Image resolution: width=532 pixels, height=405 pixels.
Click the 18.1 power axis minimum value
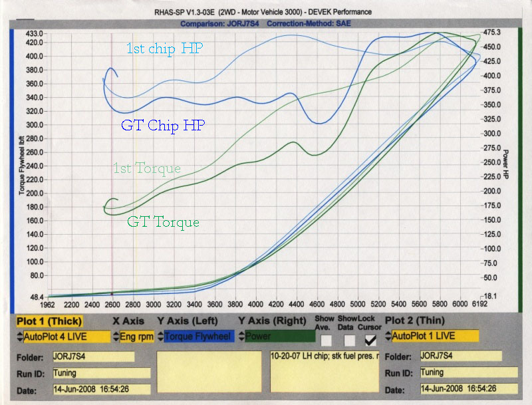[490, 296]
